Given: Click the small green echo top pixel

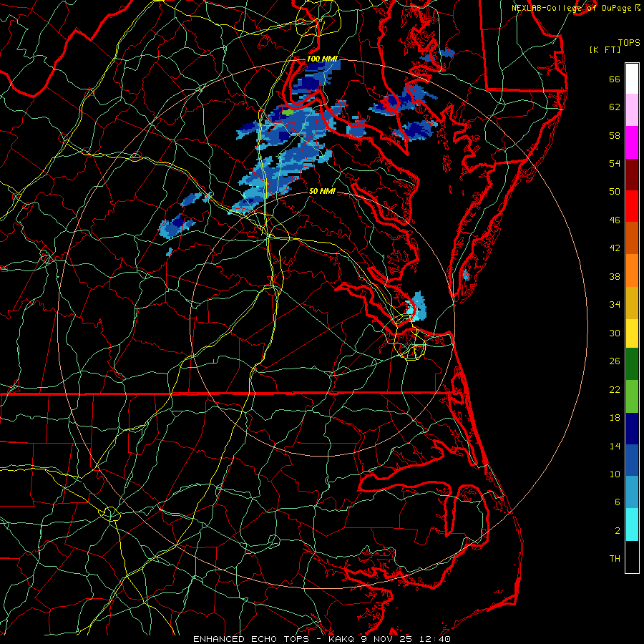Looking at the screenshot, I should point(288,112).
